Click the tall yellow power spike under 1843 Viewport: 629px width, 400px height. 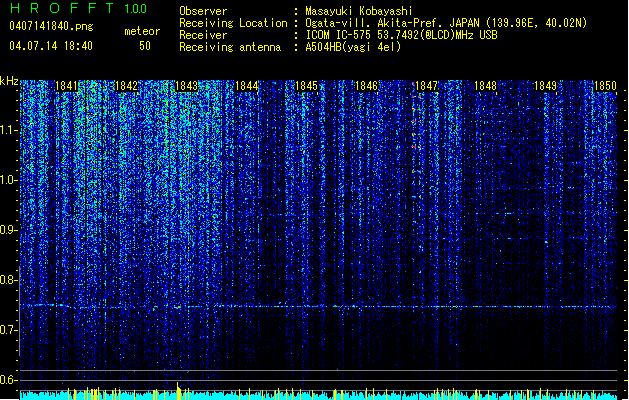pos(178,390)
